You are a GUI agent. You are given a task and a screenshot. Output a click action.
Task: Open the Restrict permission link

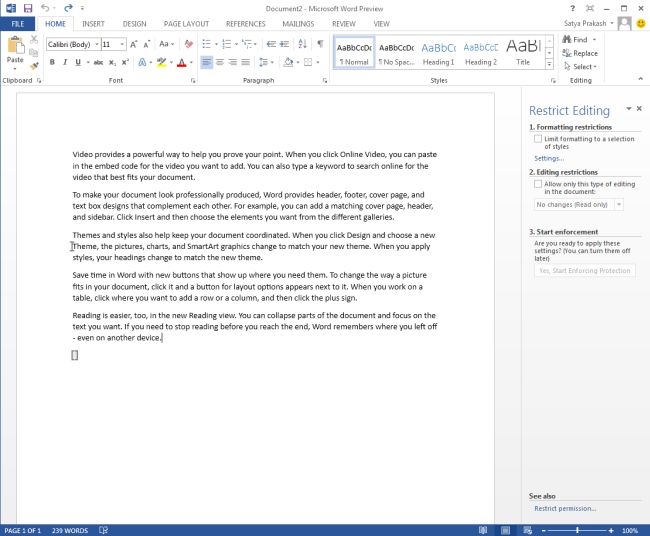565,508
